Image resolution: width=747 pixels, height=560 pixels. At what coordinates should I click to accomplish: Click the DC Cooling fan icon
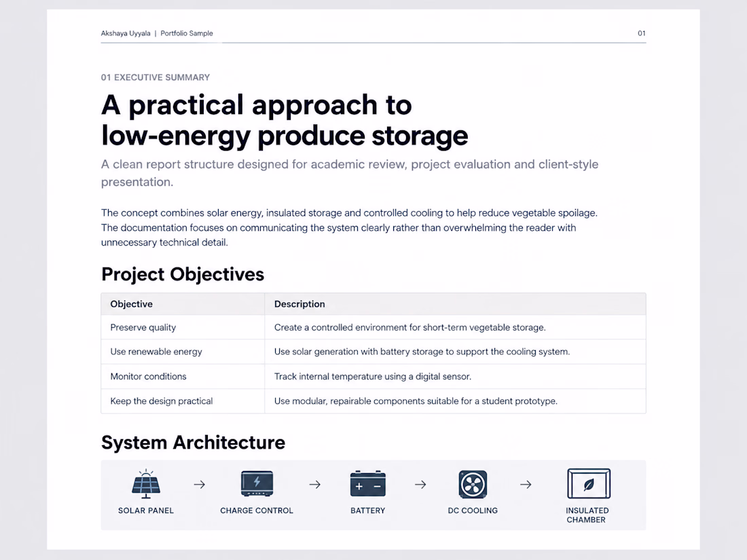click(x=473, y=484)
